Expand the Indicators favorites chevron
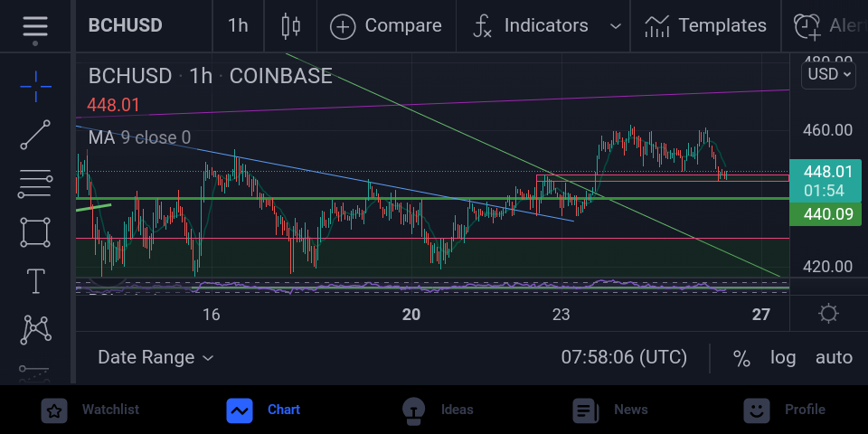868x434 pixels. click(x=615, y=26)
